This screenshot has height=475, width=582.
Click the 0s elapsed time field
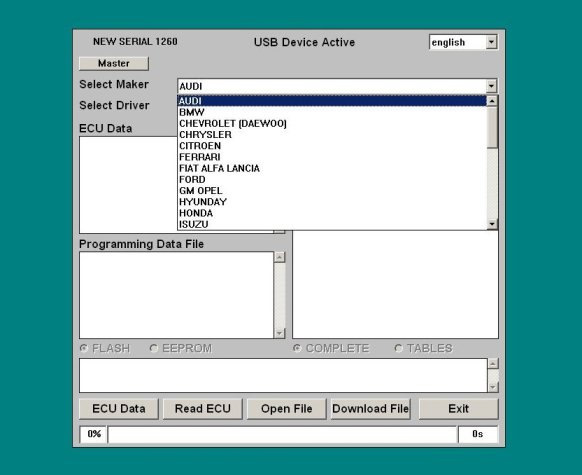[478, 434]
